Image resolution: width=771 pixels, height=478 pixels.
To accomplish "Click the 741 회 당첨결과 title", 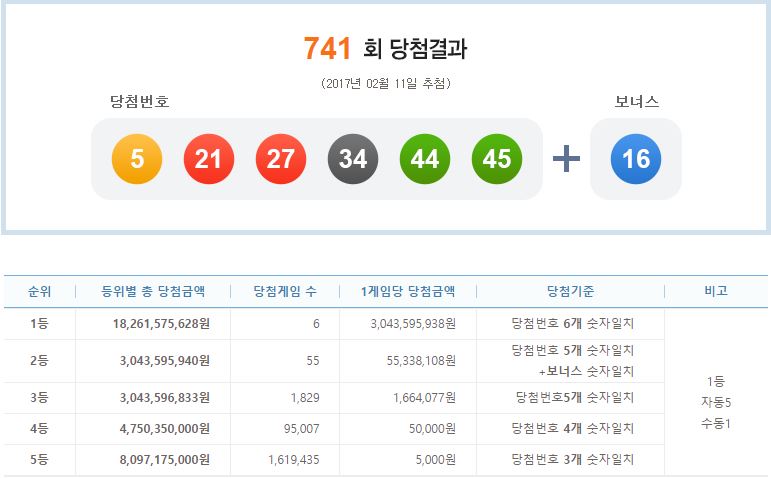I will tap(385, 48).
